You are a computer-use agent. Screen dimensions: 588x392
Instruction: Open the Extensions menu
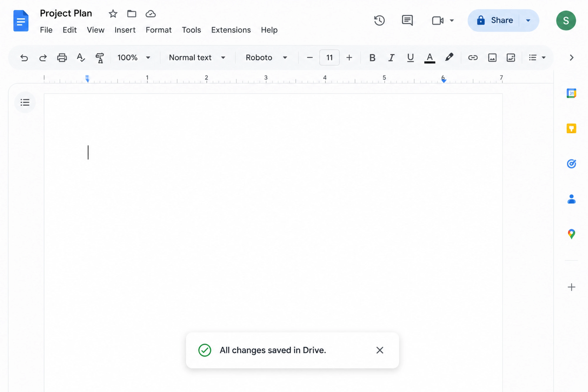point(231,30)
